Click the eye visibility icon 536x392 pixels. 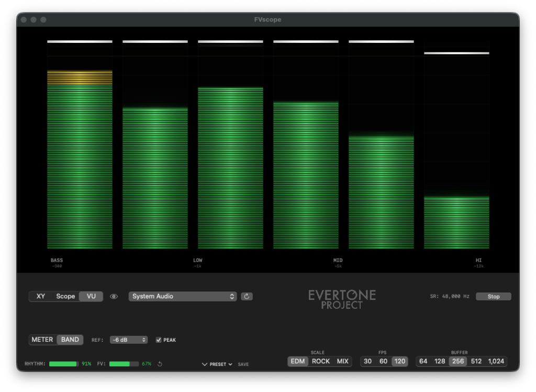[114, 297]
